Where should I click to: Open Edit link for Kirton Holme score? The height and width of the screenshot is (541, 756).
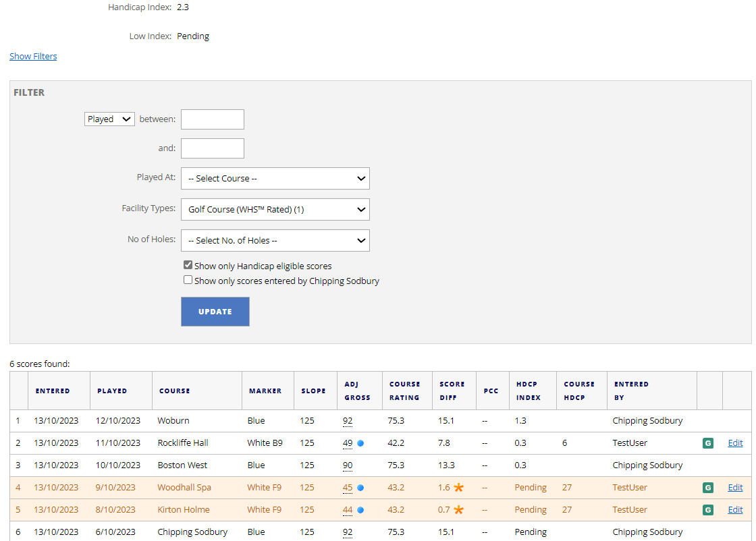coord(735,510)
